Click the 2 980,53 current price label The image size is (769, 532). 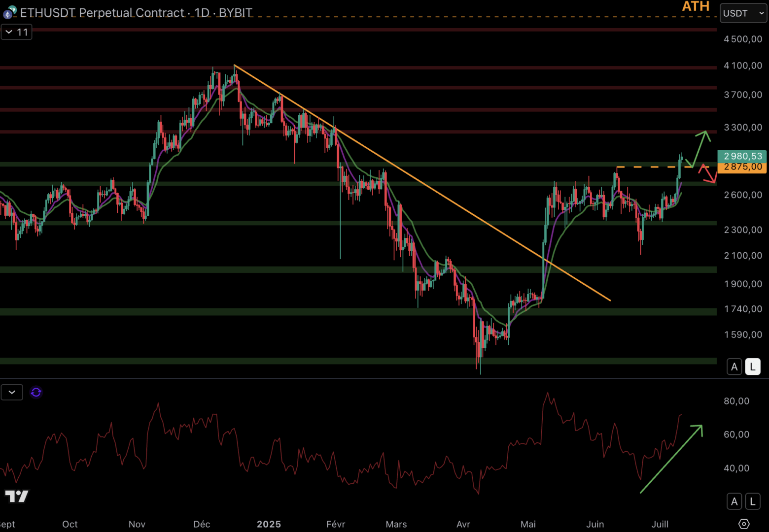coord(742,156)
